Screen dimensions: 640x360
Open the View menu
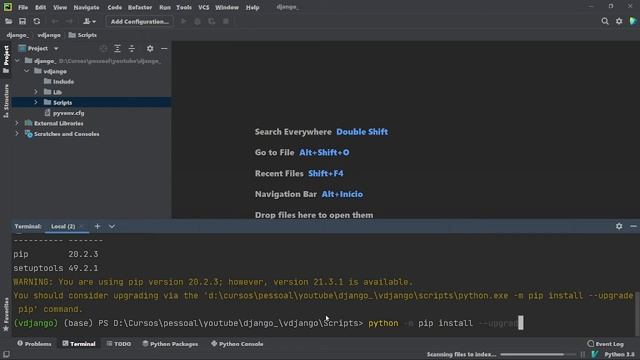tap(60, 7)
